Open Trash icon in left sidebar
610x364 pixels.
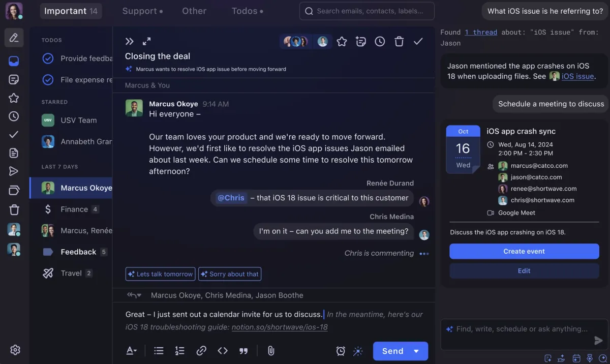point(14,209)
